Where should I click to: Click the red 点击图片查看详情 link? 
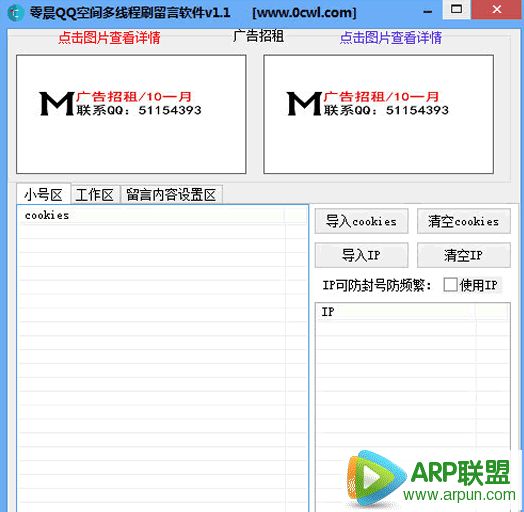109,37
